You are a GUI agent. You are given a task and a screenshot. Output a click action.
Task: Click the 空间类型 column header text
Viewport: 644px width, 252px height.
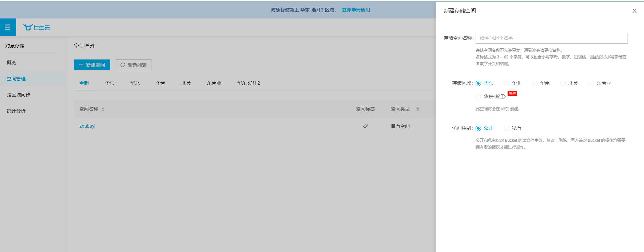400,109
